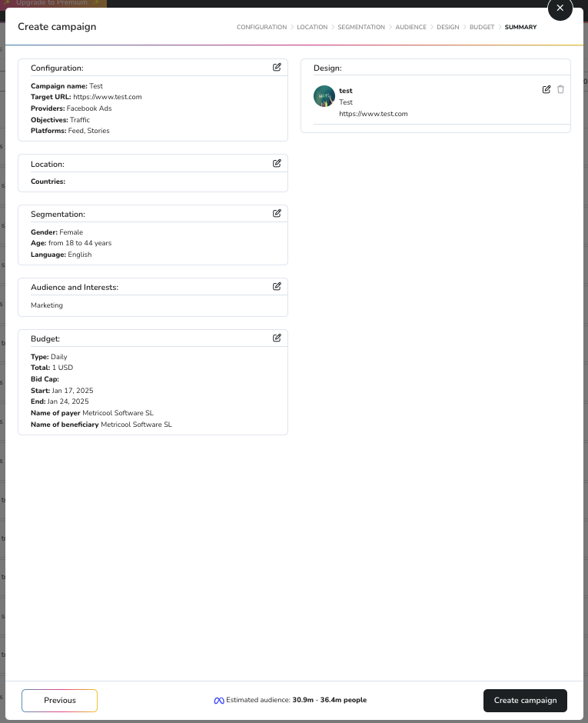
Task: Click Platforms Feed, Stories text
Action: [70, 131]
